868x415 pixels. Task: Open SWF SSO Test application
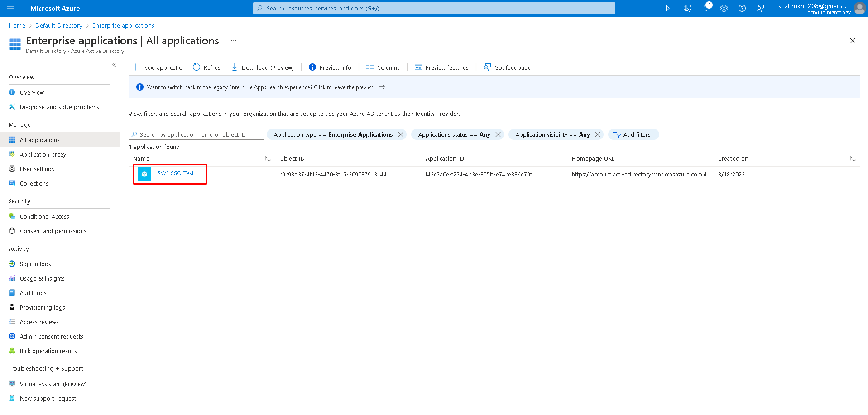click(176, 173)
